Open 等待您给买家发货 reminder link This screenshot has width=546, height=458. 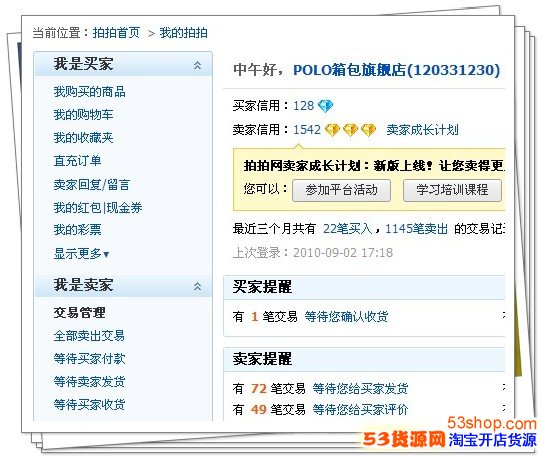360,388
